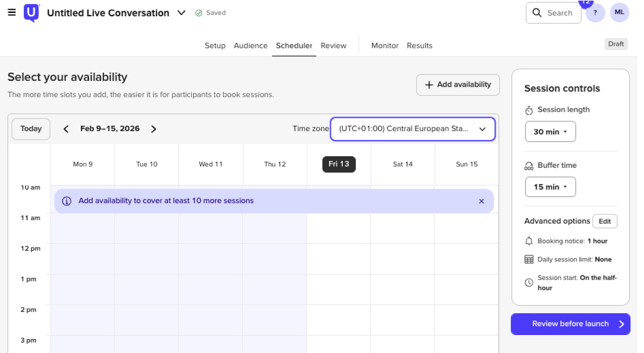The width and height of the screenshot is (644, 353).
Task: Open the hamburger navigation menu
Action: (12, 12)
